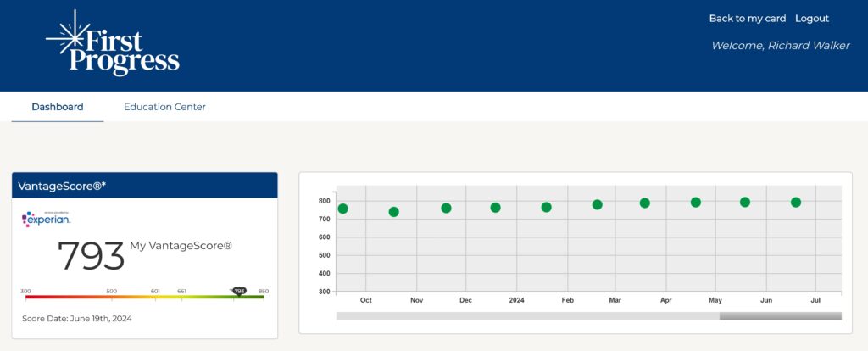Click the 793 marker on score gauge
868x351 pixels.
(239, 291)
